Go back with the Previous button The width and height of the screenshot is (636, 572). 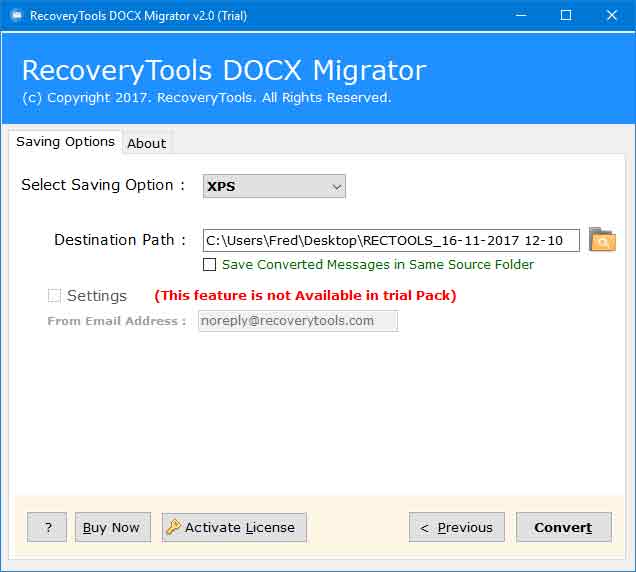(457, 527)
